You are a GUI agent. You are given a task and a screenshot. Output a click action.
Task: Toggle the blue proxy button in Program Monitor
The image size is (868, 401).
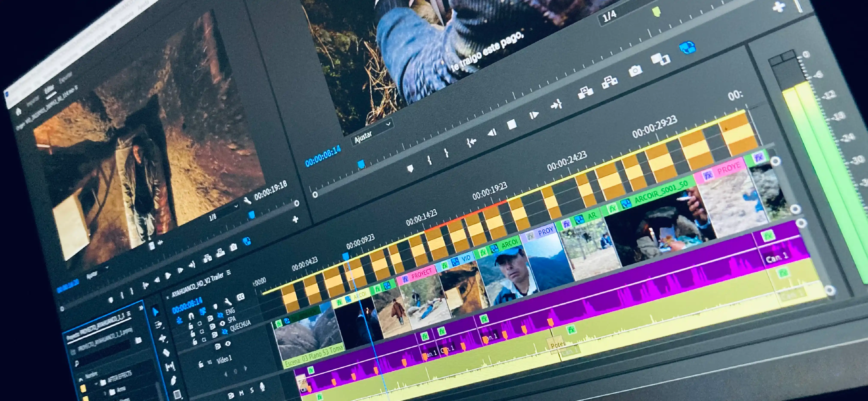(x=687, y=48)
